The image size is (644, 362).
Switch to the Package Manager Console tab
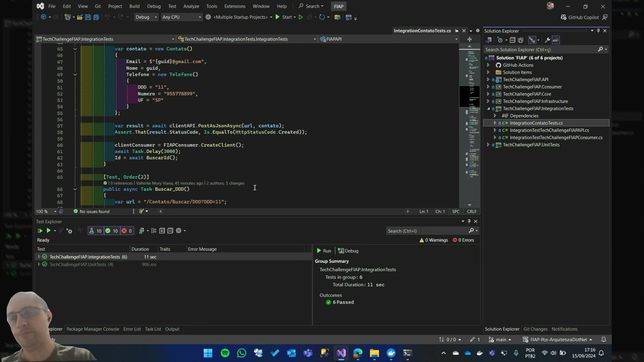click(x=93, y=329)
